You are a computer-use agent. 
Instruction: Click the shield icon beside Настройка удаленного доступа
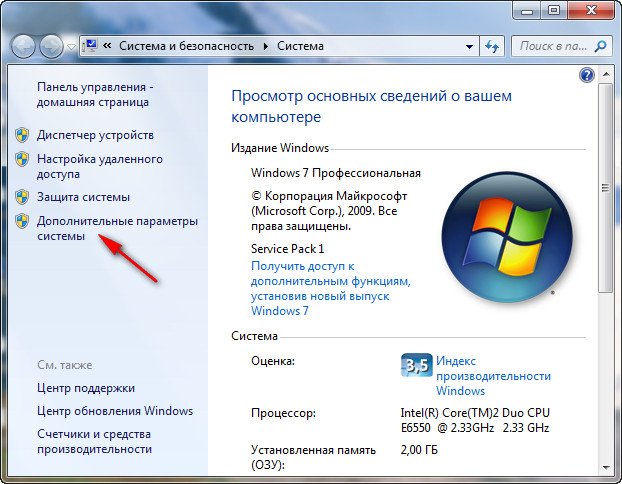[22, 160]
